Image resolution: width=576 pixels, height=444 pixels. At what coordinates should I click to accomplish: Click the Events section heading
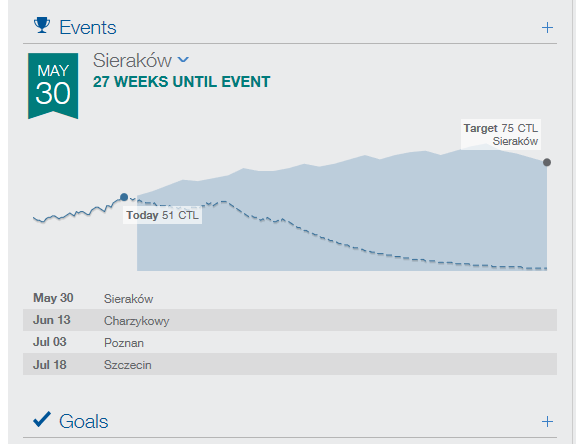pos(88,28)
